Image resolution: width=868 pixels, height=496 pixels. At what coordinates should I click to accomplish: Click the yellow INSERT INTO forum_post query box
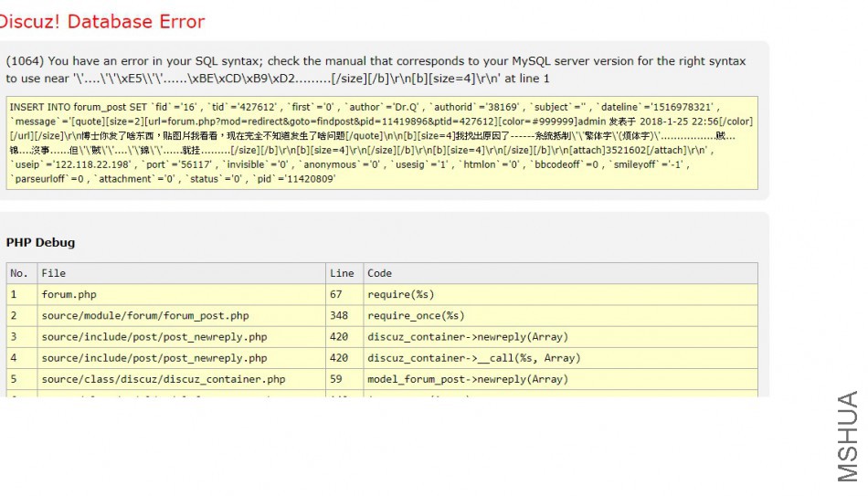click(x=382, y=142)
